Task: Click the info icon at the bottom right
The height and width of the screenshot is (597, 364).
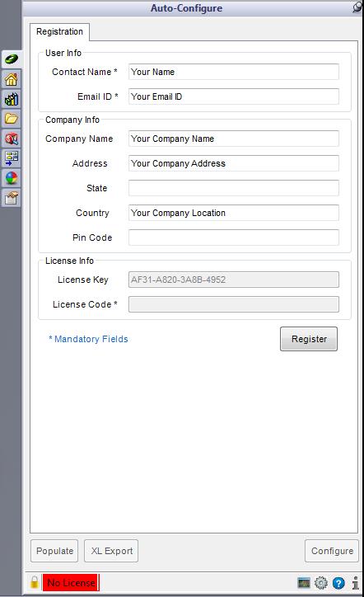Action: coord(355,582)
